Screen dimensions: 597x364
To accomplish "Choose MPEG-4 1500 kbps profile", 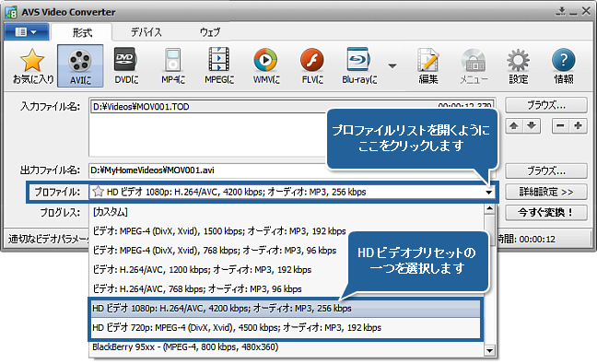I will tap(219, 231).
